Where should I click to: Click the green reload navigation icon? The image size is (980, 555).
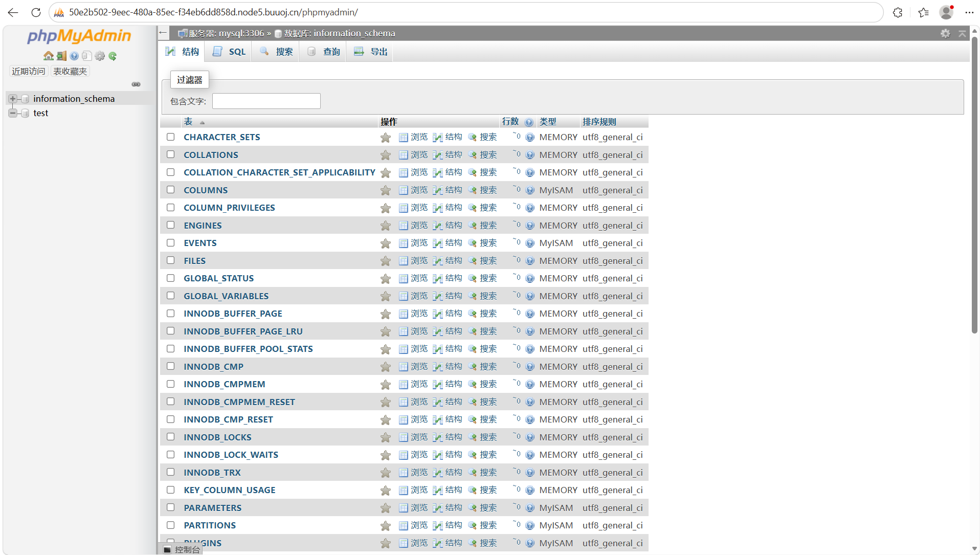pyautogui.click(x=113, y=56)
